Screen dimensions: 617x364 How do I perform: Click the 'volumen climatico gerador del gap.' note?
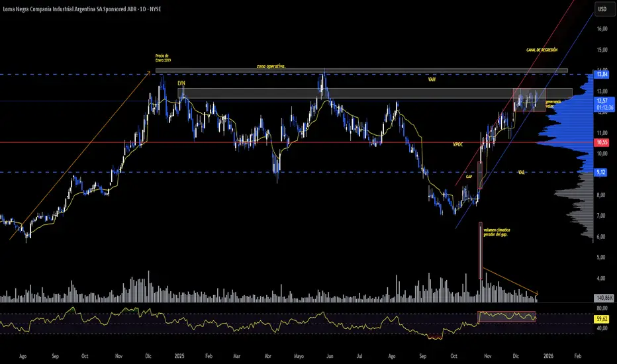pos(497,232)
